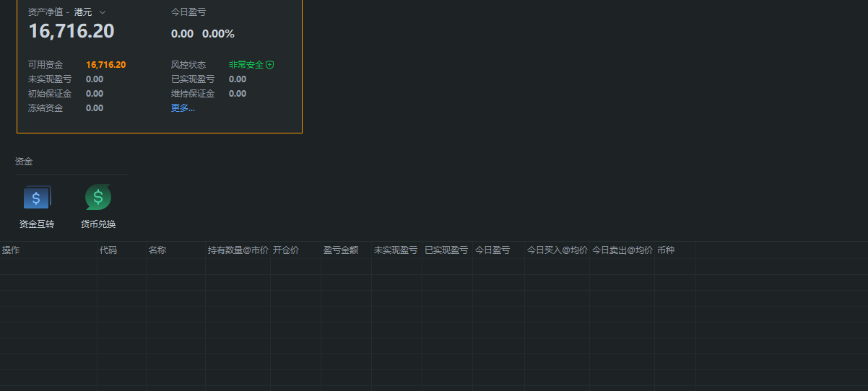Click the net asset value 16,716.20
The height and width of the screenshot is (391, 868).
click(71, 31)
